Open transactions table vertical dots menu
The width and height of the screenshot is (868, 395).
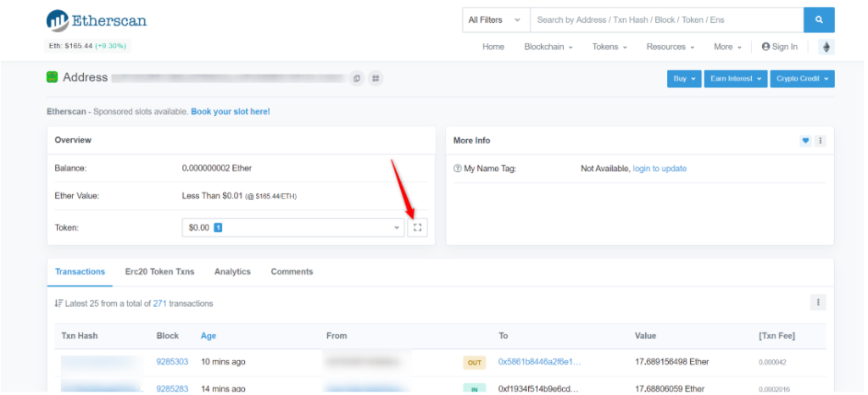818,302
